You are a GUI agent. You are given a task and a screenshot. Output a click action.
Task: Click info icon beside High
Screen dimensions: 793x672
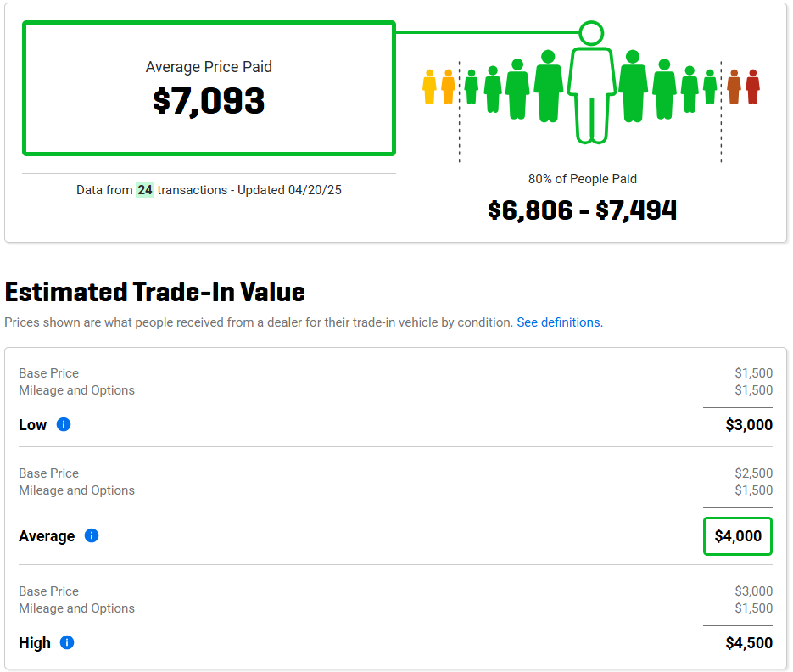(x=67, y=642)
